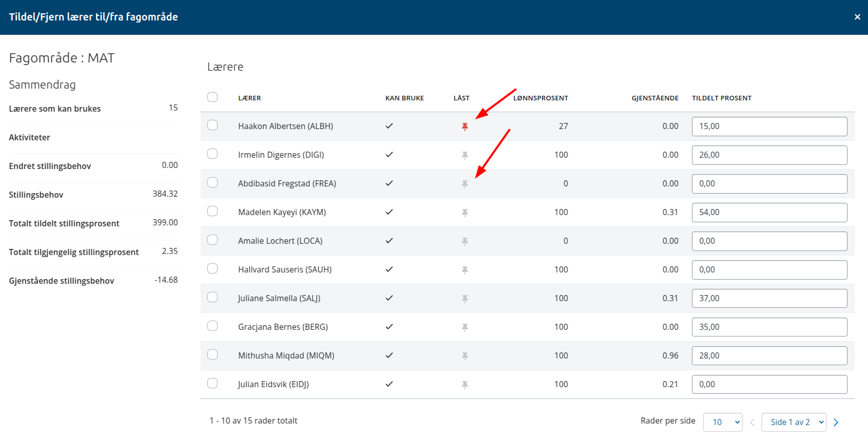The height and width of the screenshot is (442, 868).
Task: Check the Gracjana Bernes (BERG) checkbox
Action: [x=212, y=326]
